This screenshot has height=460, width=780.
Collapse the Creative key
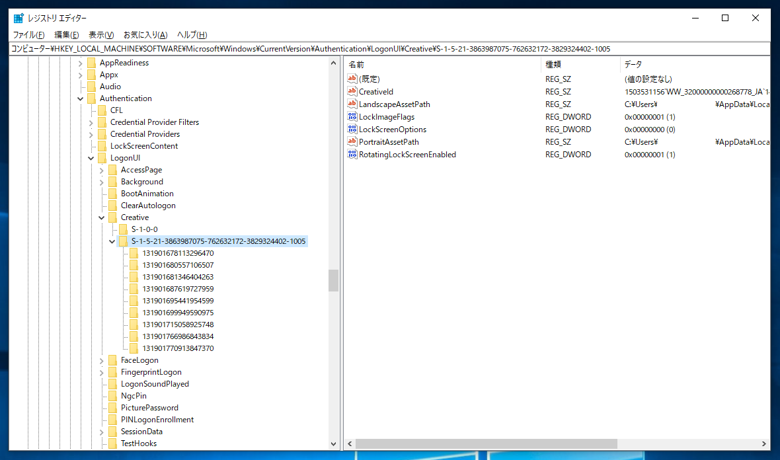click(101, 218)
